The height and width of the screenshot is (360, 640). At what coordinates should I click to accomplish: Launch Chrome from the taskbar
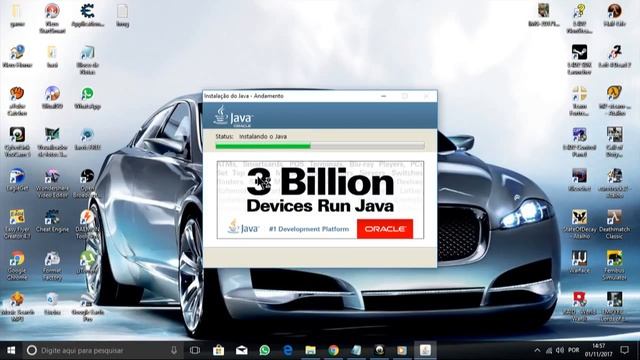tap(333, 350)
